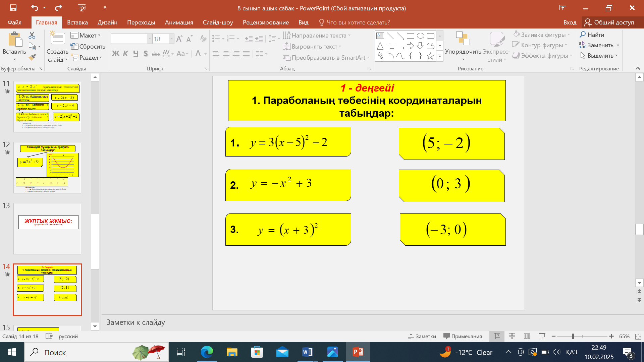Image resolution: width=644 pixels, height=362 pixels.
Task: Click the Save icon in quick access toolbar
Action: (x=13, y=8)
